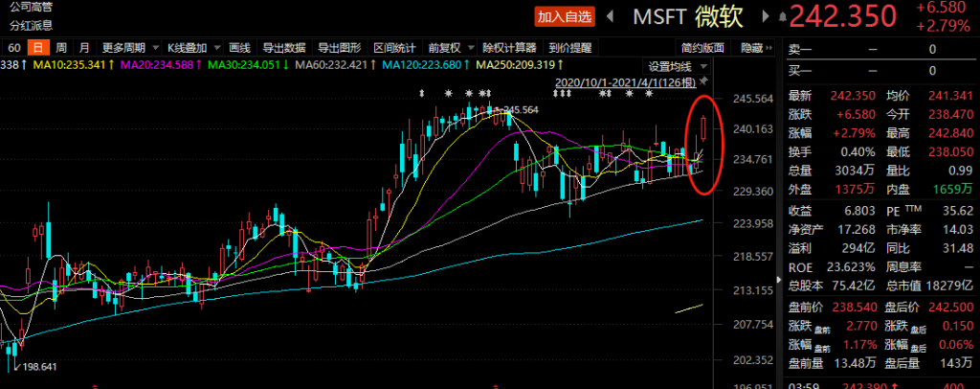Go to next stock with right arrow
Screen dimensions: 980x389
tap(765, 17)
